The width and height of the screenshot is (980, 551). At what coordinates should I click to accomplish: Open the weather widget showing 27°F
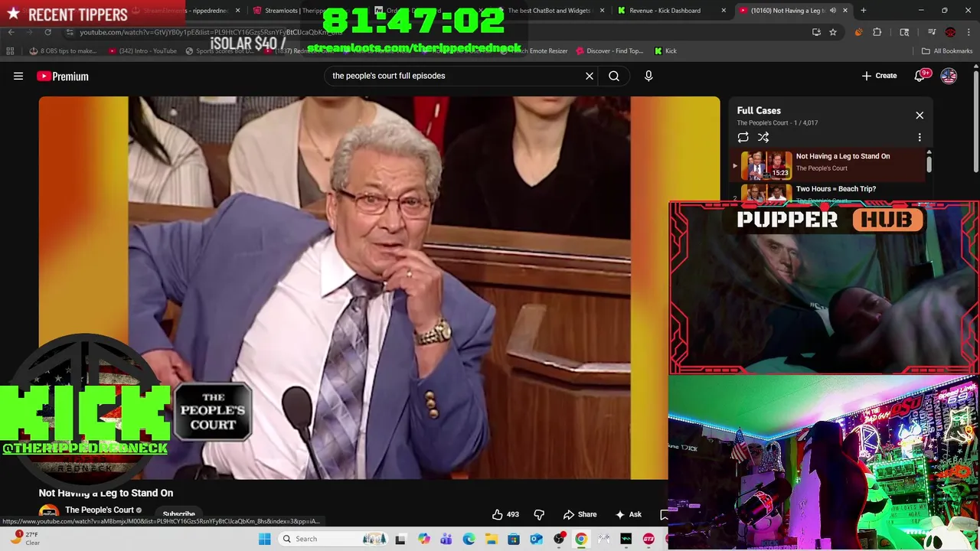tap(23, 539)
